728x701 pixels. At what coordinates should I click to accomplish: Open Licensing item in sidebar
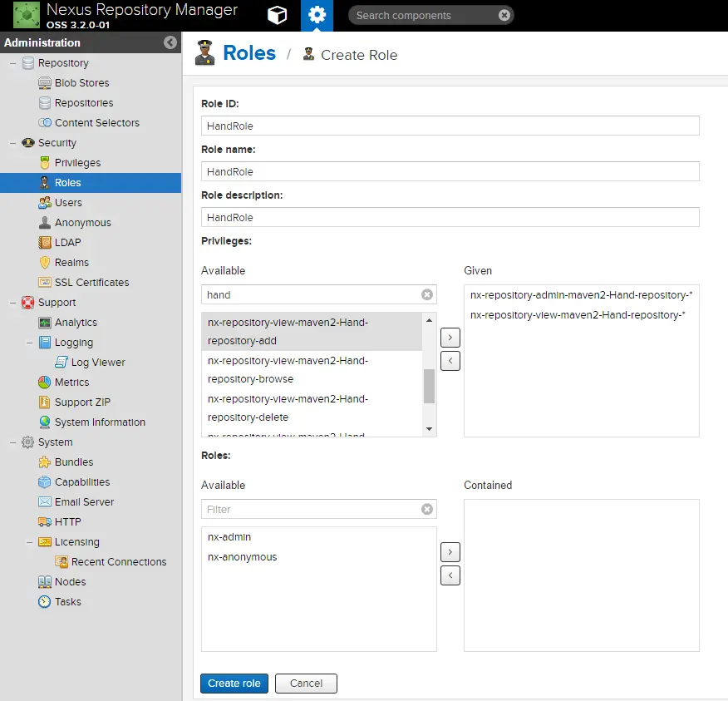[x=77, y=542]
